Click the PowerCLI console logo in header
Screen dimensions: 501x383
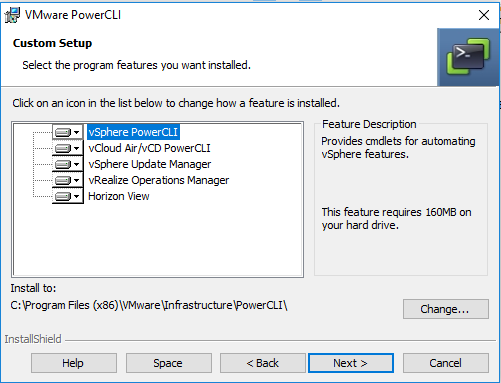pyautogui.click(x=468, y=57)
